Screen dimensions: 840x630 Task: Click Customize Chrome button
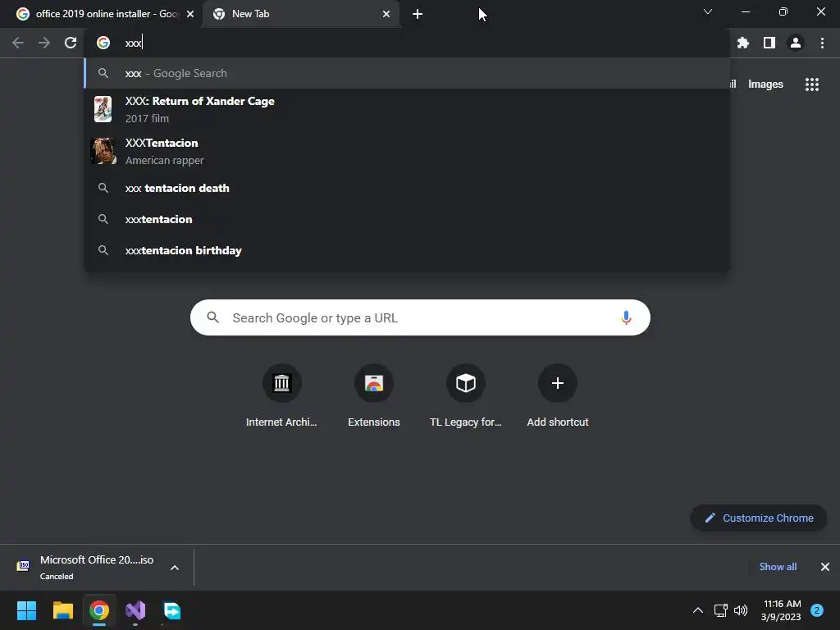[x=759, y=518]
